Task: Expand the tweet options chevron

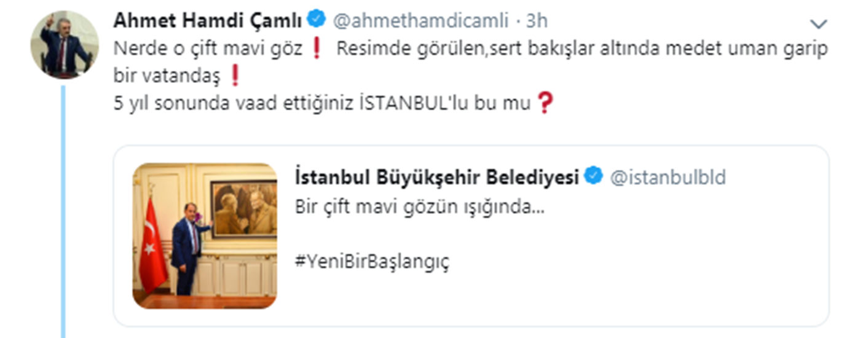Action: [818, 24]
